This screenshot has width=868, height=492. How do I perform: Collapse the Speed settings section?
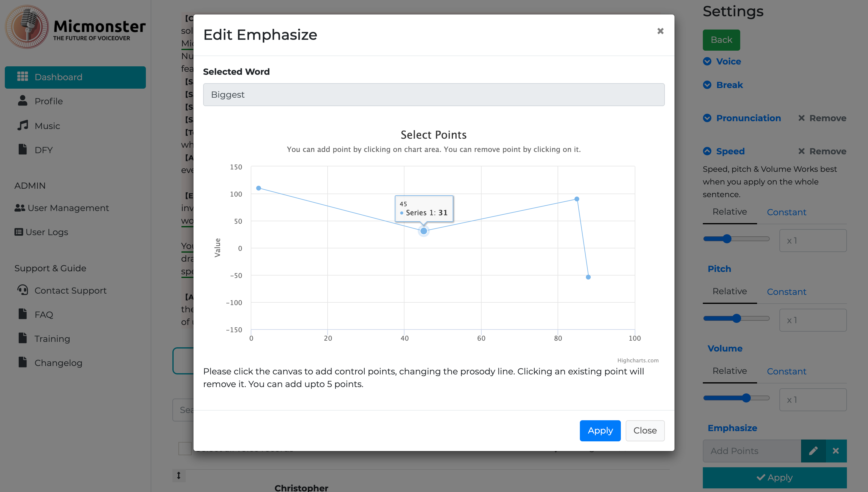click(730, 151)
